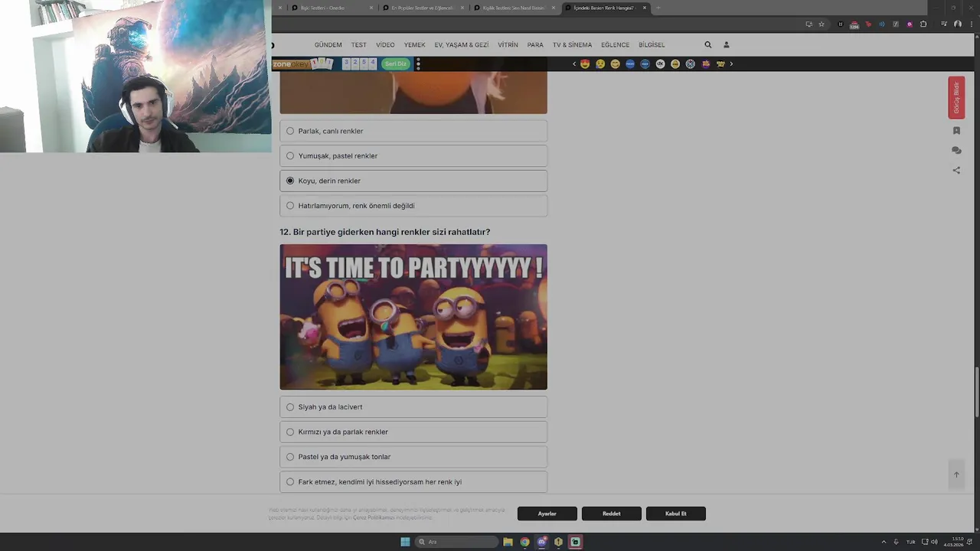Click the heart-eyes emoji reaction

pos(585,64)
